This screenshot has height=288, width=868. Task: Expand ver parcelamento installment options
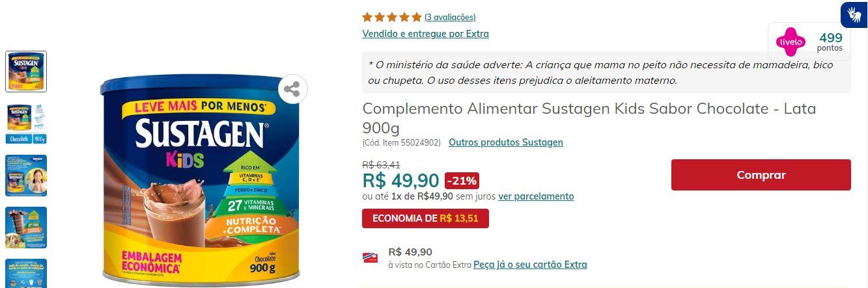coord(536,196)
